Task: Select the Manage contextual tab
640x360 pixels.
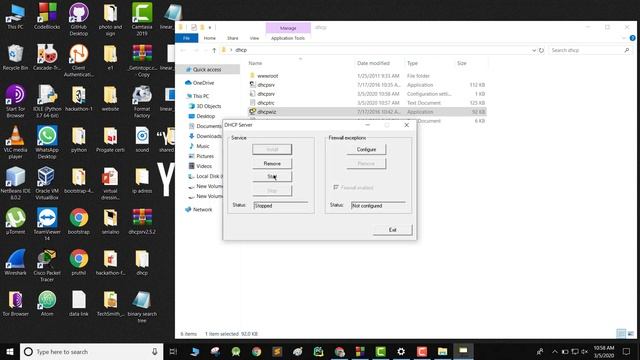Action: [288, 28]
